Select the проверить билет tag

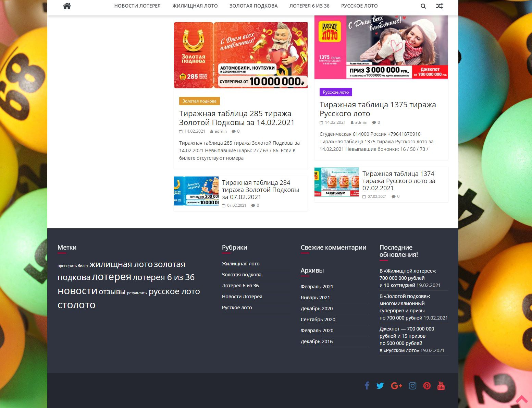[73, 266]
